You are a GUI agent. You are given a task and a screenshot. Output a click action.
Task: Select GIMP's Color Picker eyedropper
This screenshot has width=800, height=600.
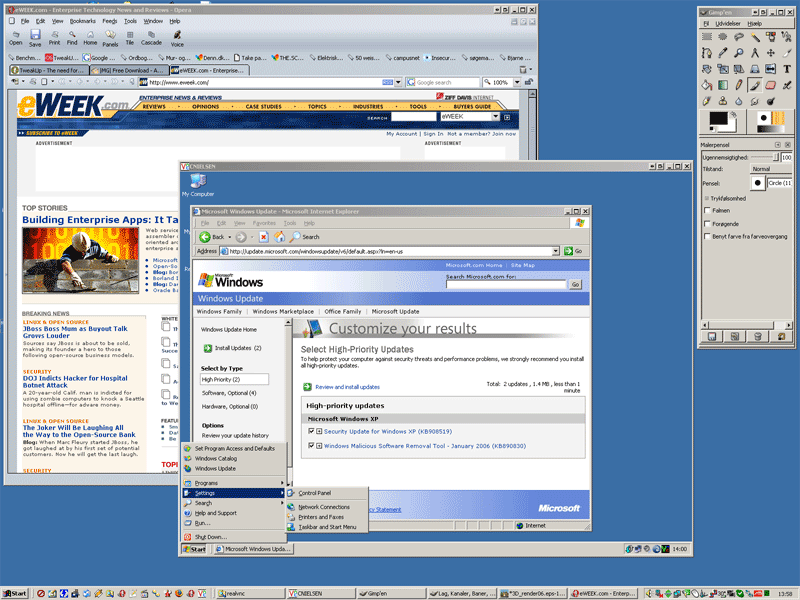[x=722, y=53]
